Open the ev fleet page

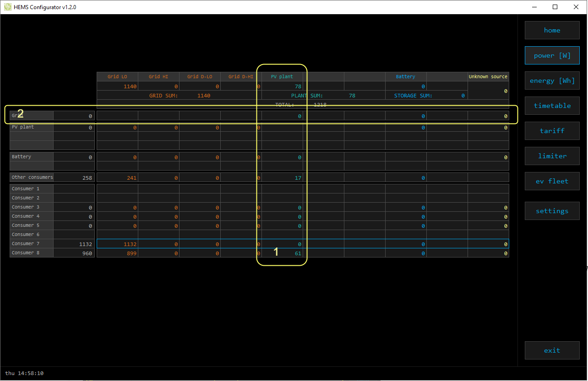(x=552, y=181)
